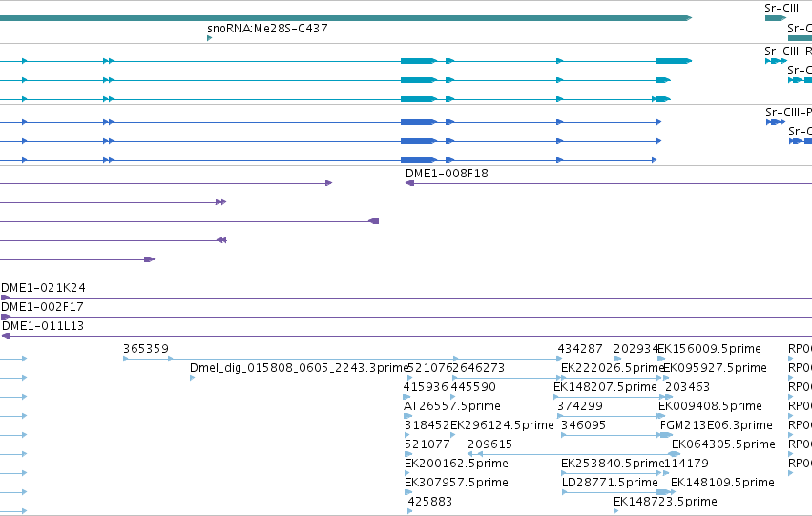Open the EK064305.5prime label
812x516 pixels.
tap(723, 444)
